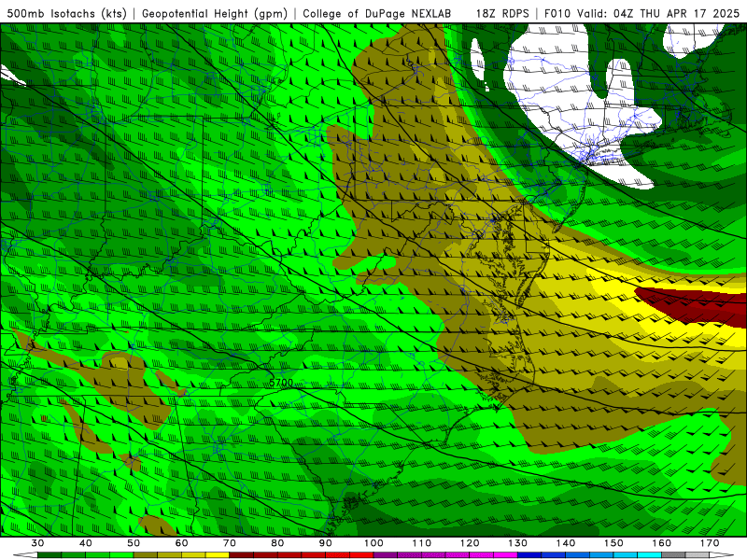747x560 pixels.
Task: Click the legend value 80
Action: (277, 543)
